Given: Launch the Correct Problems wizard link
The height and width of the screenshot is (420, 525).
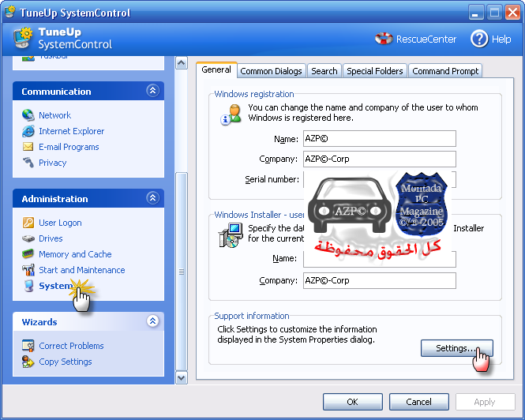Looking at the screenshot, I should [71, 346].
